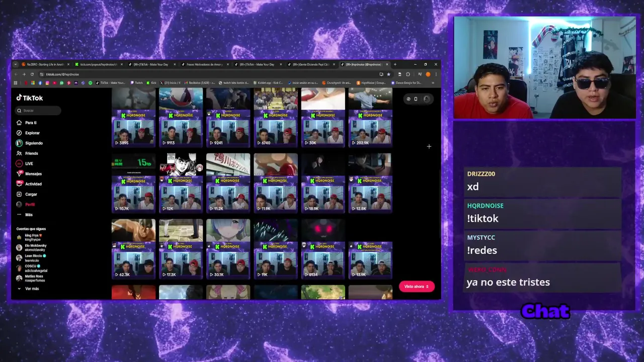This screenshot has height=362, width=644.
Task: Open the video with 12K views
Action: [181, 183]
